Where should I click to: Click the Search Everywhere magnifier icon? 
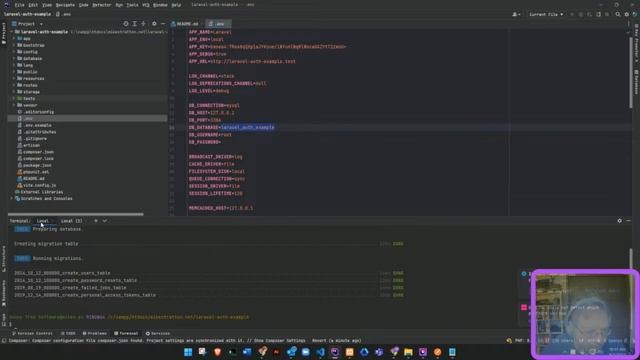[618, 14]
